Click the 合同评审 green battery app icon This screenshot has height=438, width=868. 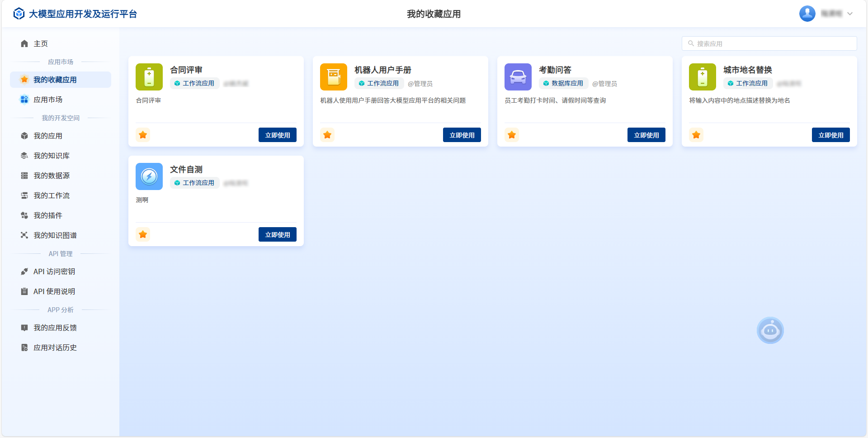click(149, 77)
